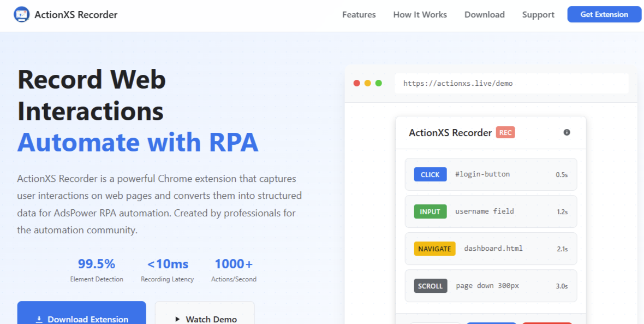Viewport: 644px width, 324px height.
Task: Click the 99.5% Element Detection stat
Action: click(x=97, y=270)
